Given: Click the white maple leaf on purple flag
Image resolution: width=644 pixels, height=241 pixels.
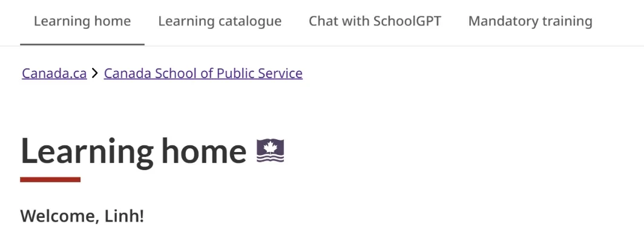Looking at the screenshot, I should [x=271, y=147].
